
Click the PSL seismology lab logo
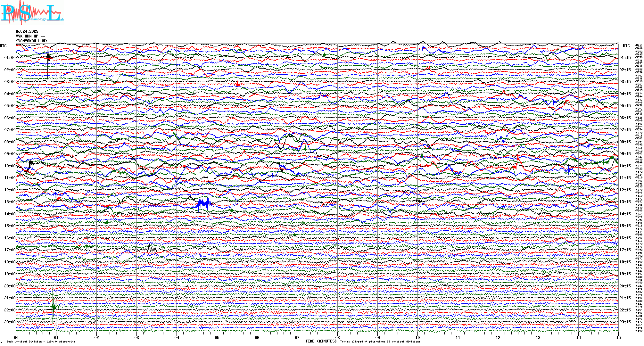point(32,13)
